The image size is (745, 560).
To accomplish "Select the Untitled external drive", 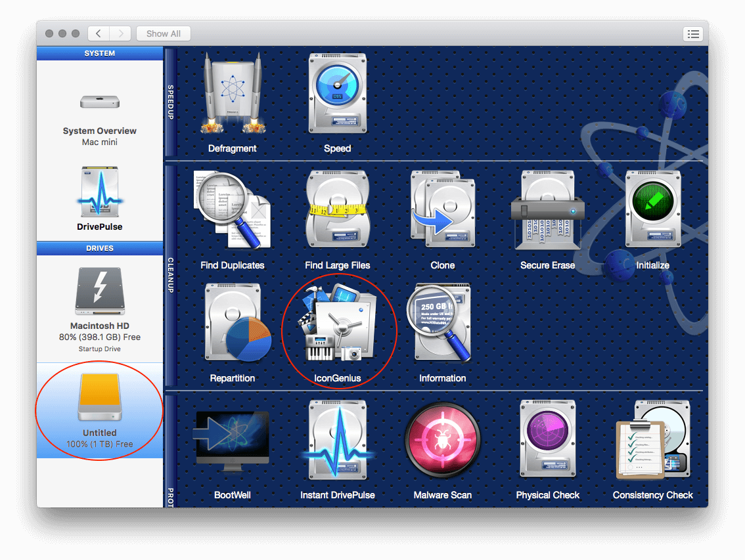I will click(x=99, y=410).
